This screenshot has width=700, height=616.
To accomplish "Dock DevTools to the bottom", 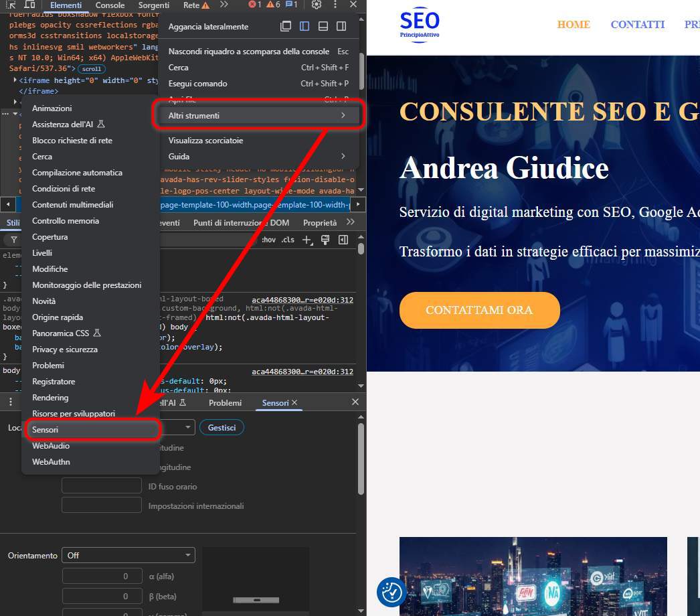I will pos(323,27).
